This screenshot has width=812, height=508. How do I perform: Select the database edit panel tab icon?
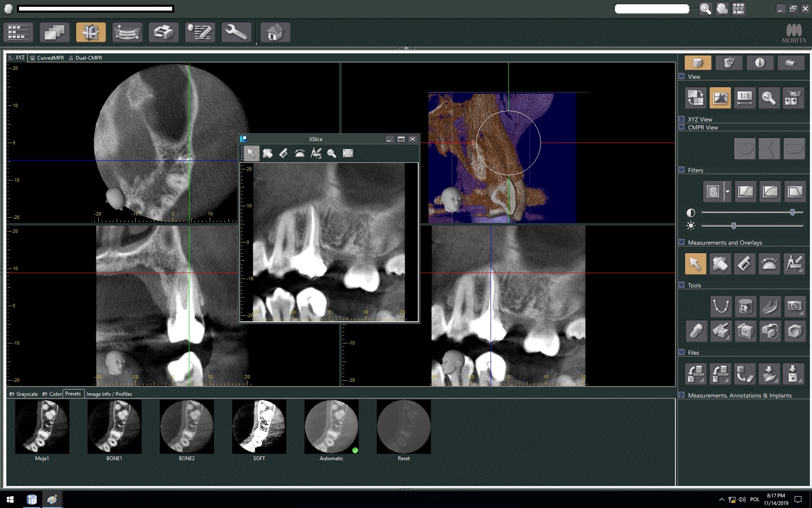coord(698,63)
